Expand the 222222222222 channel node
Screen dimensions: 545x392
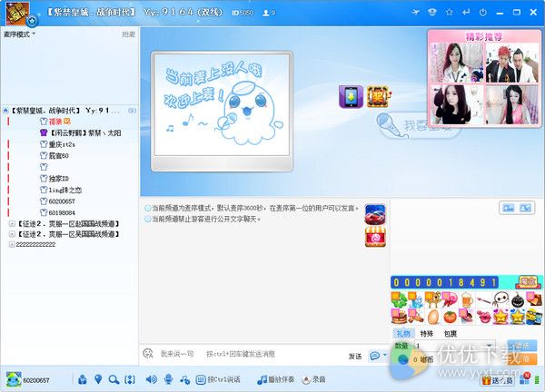(x=12, y=244)
